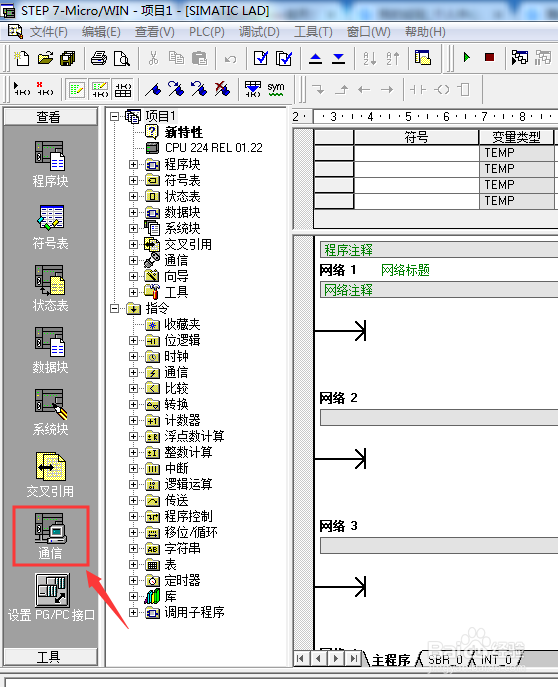Click the 工具 sidebar header button

pyautogui.click(x=50, y=657)
